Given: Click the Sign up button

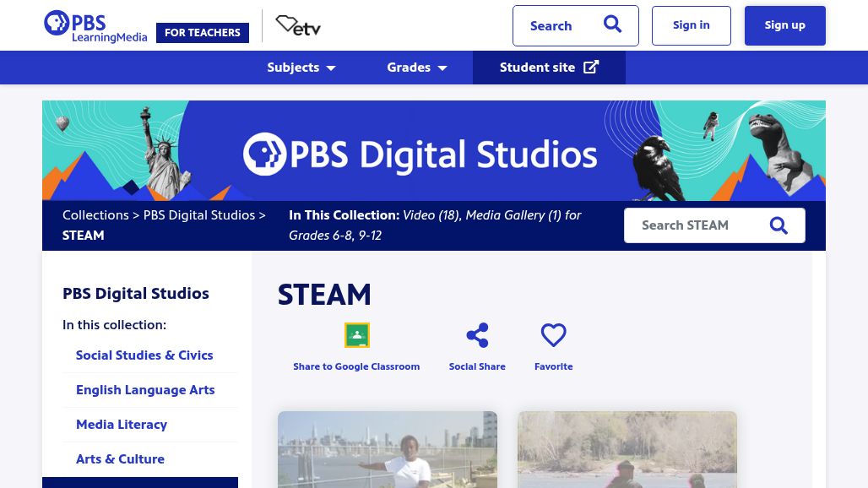Looking at the screenshot, I should coord(785,25).
